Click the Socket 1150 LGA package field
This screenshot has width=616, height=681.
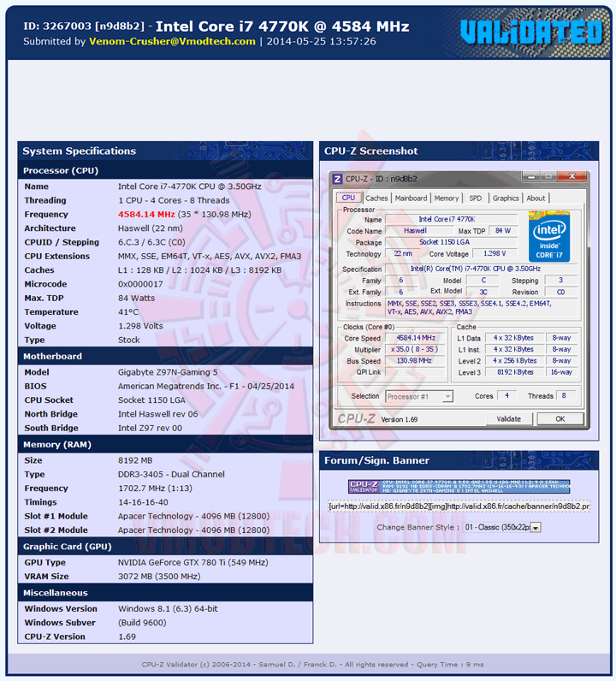[451, 242]
